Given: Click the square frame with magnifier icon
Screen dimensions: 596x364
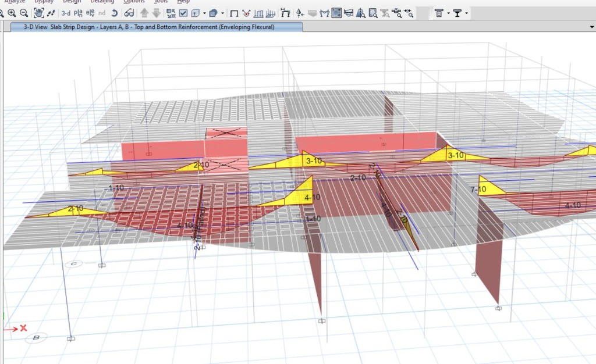Looking at the screenshot, I should tap(373, 13).
